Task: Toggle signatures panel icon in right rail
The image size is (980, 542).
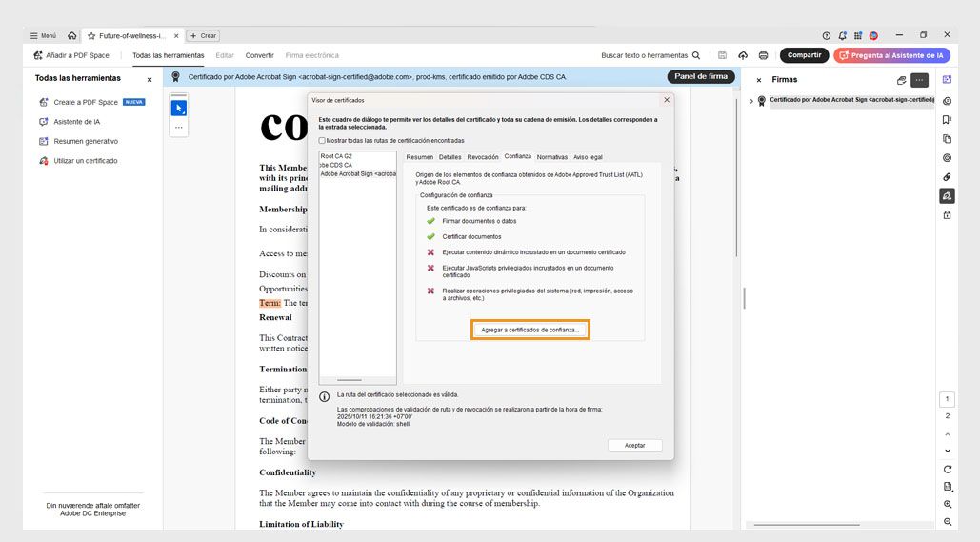Action: pyautogui.click(x=947, y=196)
